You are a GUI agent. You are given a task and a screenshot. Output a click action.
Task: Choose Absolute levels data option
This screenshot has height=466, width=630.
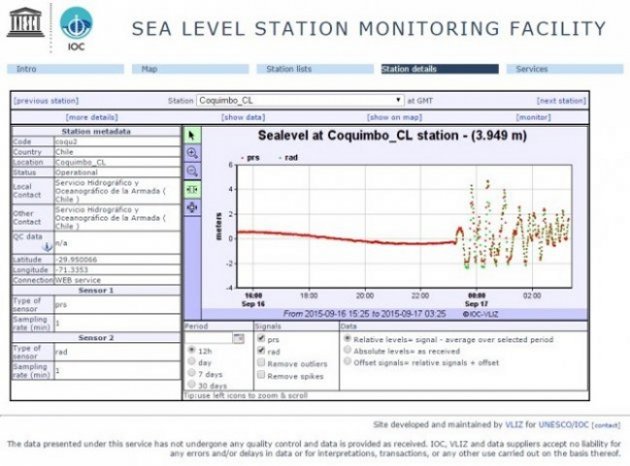(346, 350)
